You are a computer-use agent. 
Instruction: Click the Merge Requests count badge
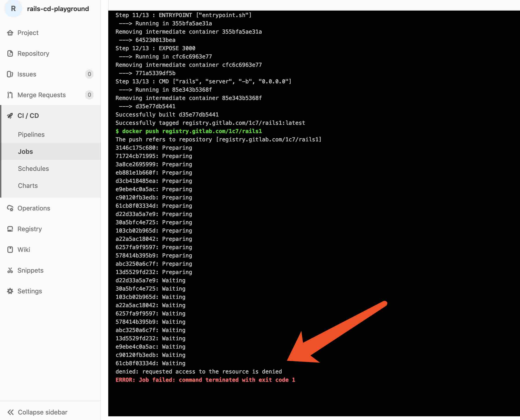tap(89, 95)
